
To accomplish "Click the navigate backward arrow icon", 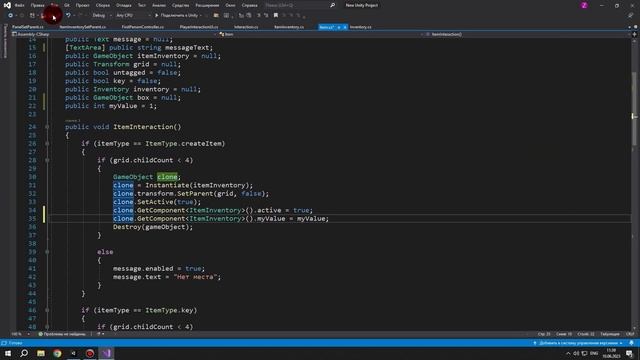I will tap(10, 16).
